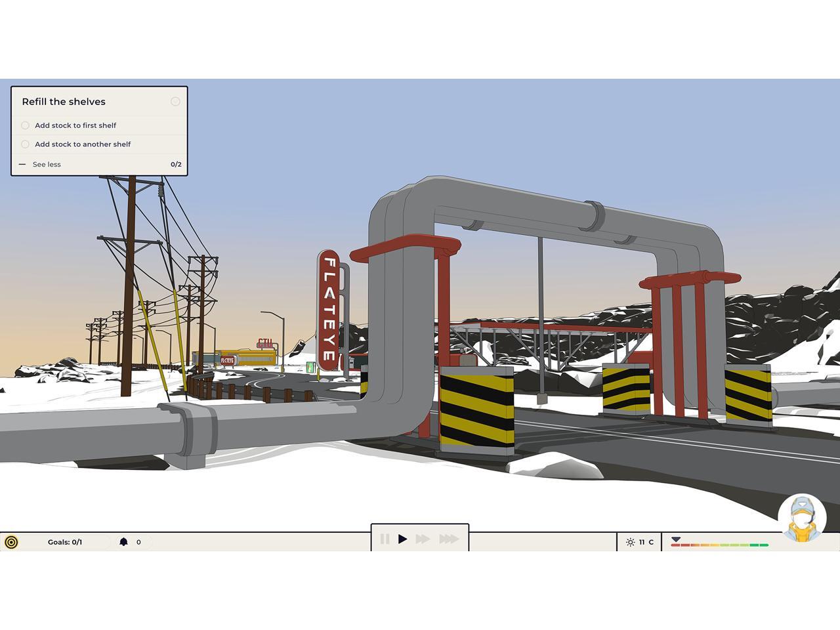
Task: Open the 'Goals: 0/1' panel
Action: click(65, 542)
